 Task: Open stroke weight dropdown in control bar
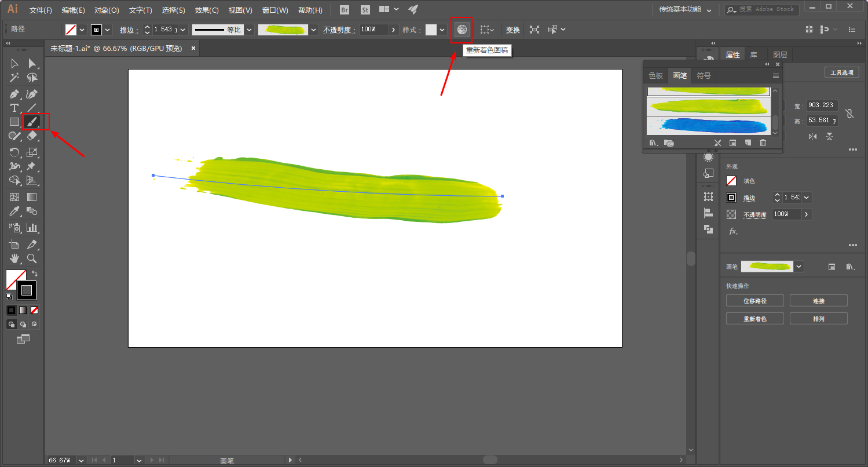[x=183, y=30]
